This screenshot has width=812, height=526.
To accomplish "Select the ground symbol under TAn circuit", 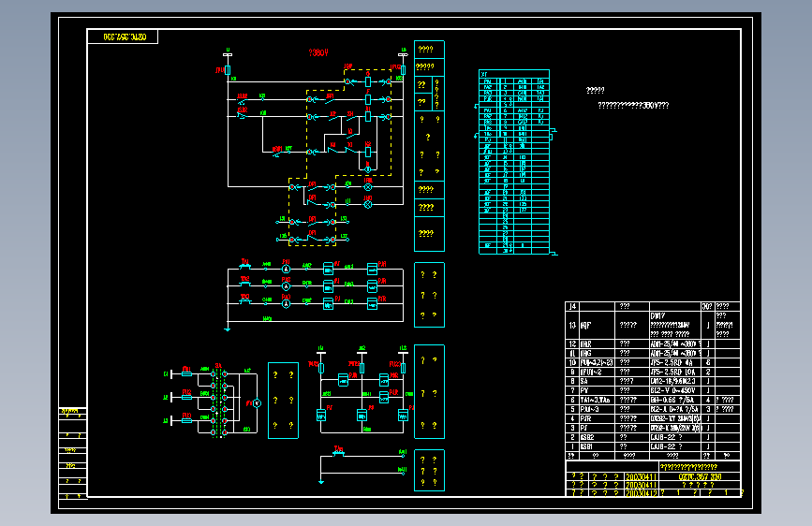I will 321,482.
